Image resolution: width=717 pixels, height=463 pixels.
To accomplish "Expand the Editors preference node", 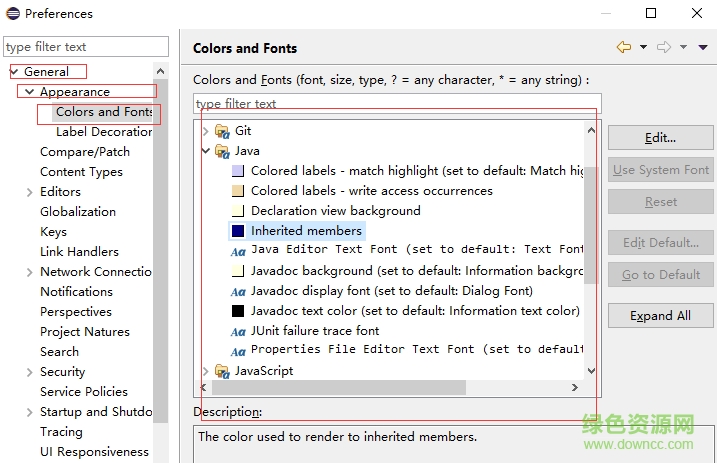I will (30, 192).
